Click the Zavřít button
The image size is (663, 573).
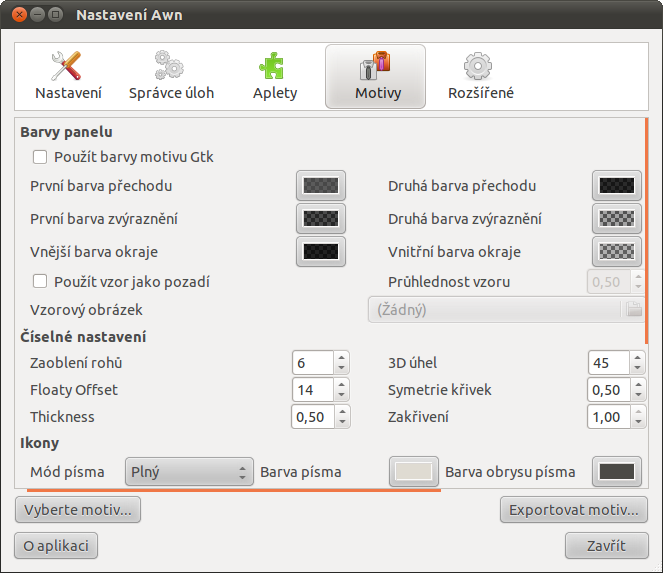pyautogui.click(x=606, y=546)
